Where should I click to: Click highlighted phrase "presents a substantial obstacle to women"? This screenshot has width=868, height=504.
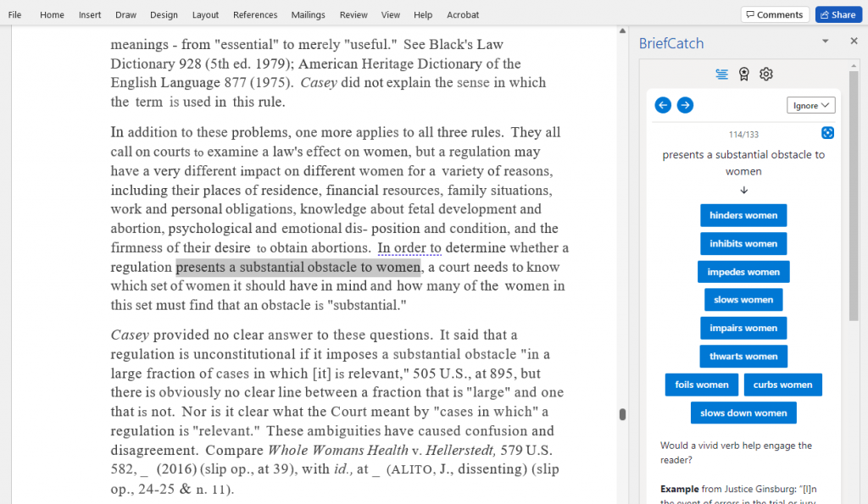298,267
